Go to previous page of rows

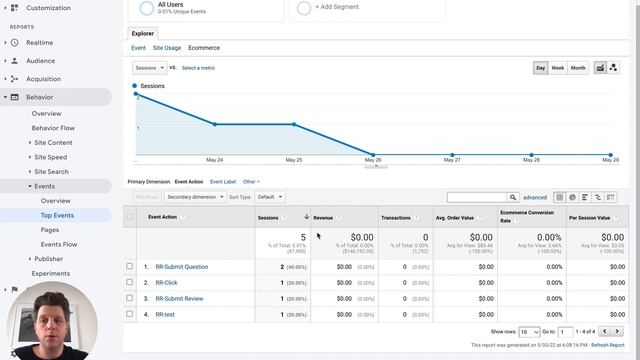point(604,331)
